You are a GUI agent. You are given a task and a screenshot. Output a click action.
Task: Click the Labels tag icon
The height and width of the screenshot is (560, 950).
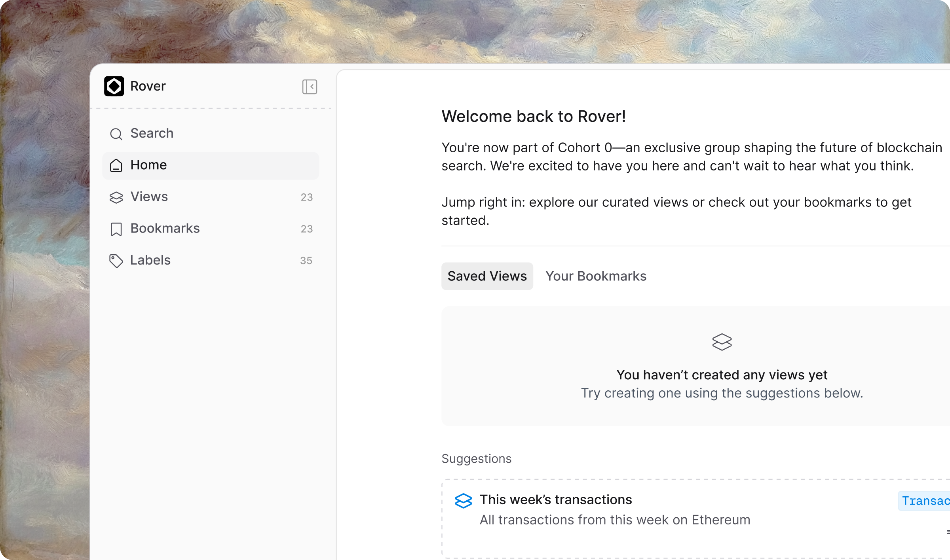point(116,261)
